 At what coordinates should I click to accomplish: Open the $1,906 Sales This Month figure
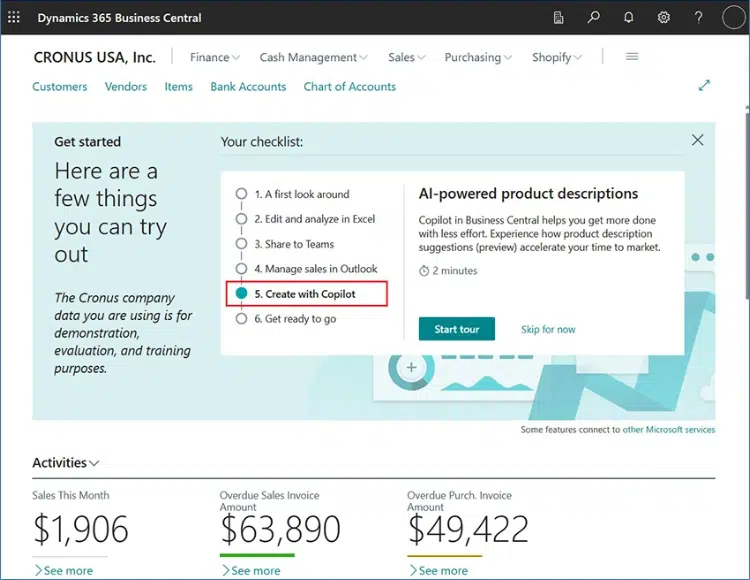[x=81, y=529]
